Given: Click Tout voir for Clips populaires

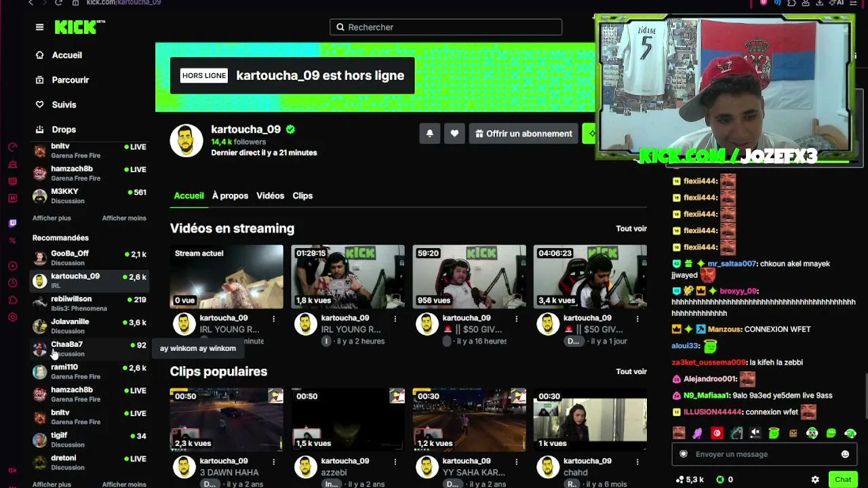Looking at the screenshot, I should (631, 371).
